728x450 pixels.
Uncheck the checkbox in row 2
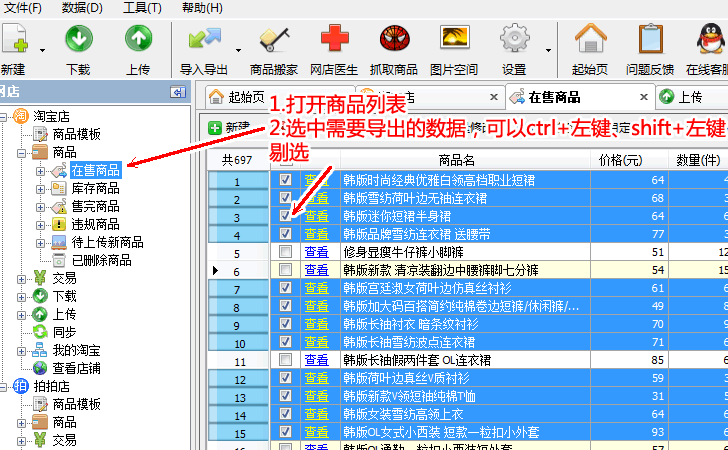point(285,197)
